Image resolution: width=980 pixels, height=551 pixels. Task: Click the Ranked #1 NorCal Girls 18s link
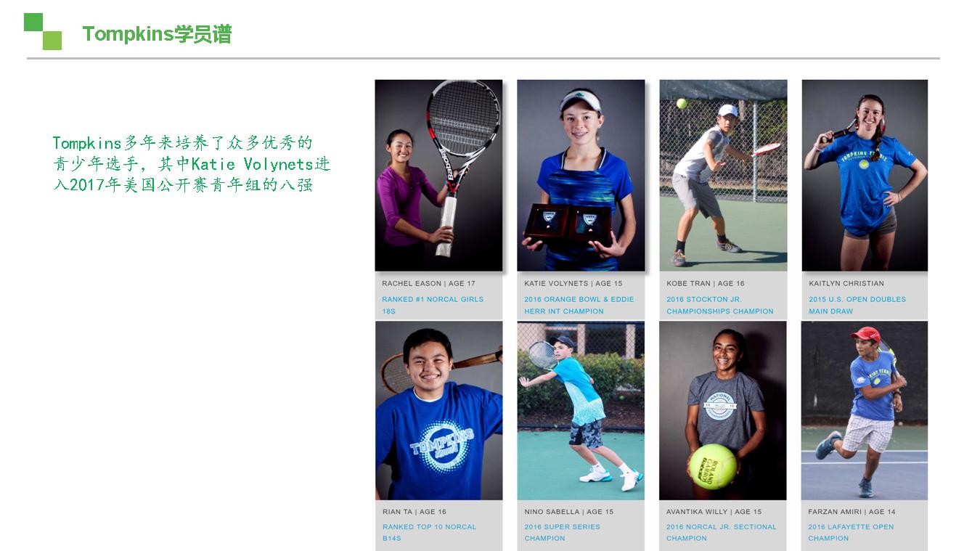click(433, 305)
